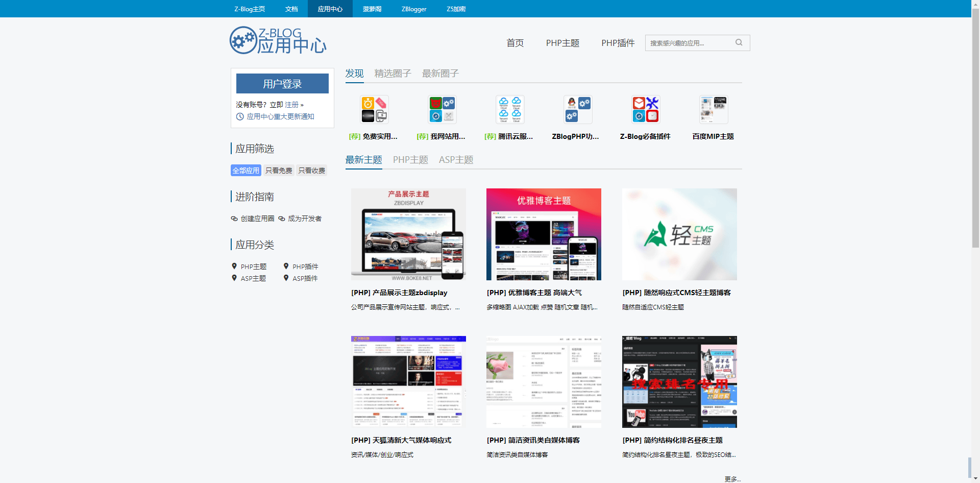Screen dimensions: 980x483
Task: Open the 成为开发者 guide link
Action: pyautogui.click(x=305, y=219)
